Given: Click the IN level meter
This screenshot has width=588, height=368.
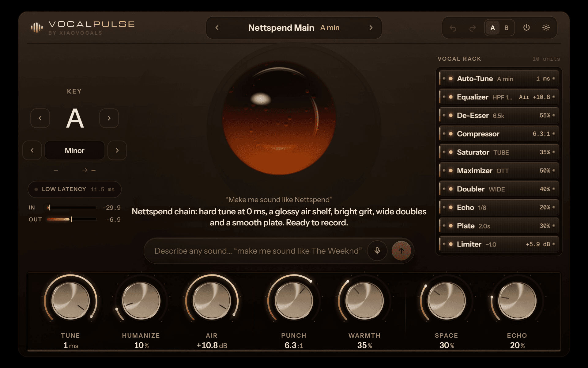Looking at the screenshot, I should pyautogui.click(x=72, y=208).
